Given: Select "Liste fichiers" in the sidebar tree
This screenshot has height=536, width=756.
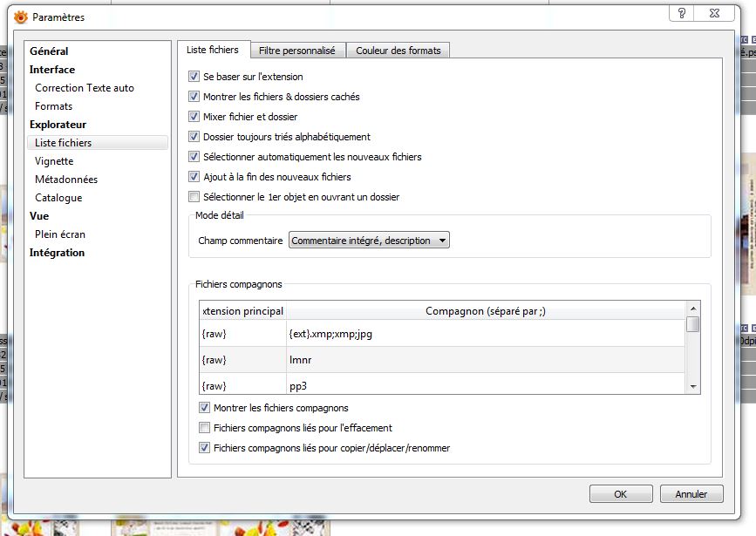Looking at the screenshot, I should 98,143.
